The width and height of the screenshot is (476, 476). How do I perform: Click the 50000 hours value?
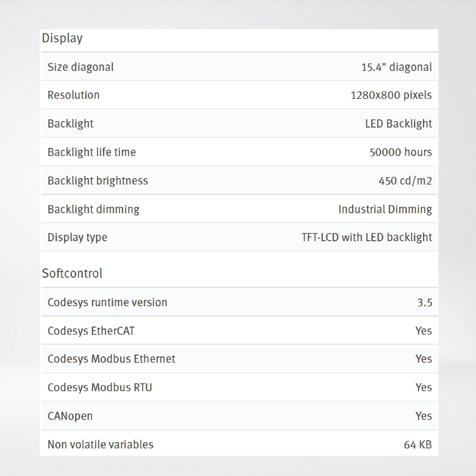pos(401,152)
